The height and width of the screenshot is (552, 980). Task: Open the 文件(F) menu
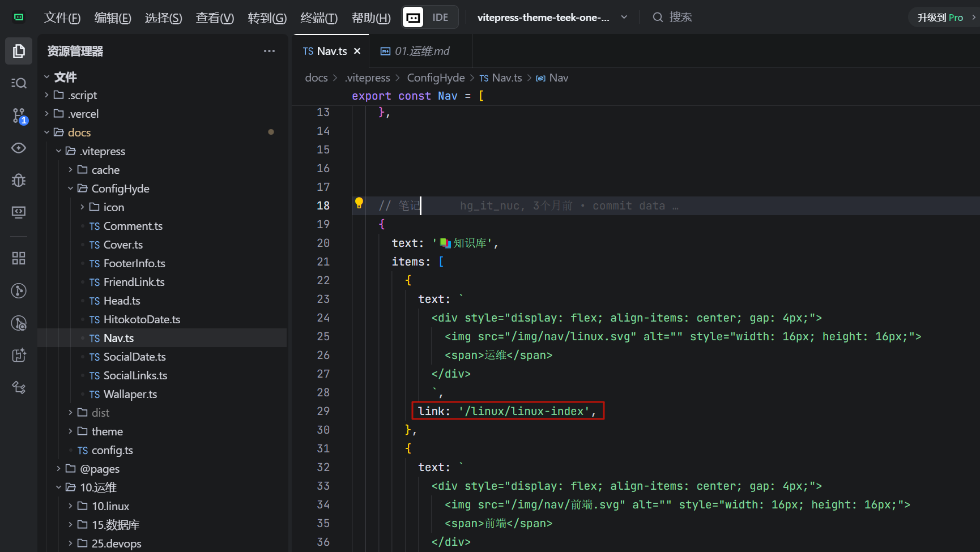click(x=62, y=18)
